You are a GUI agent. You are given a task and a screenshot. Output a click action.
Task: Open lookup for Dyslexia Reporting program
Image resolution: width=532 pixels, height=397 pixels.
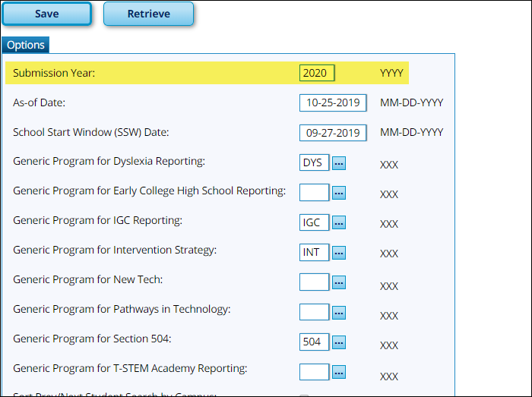[339, 163]
